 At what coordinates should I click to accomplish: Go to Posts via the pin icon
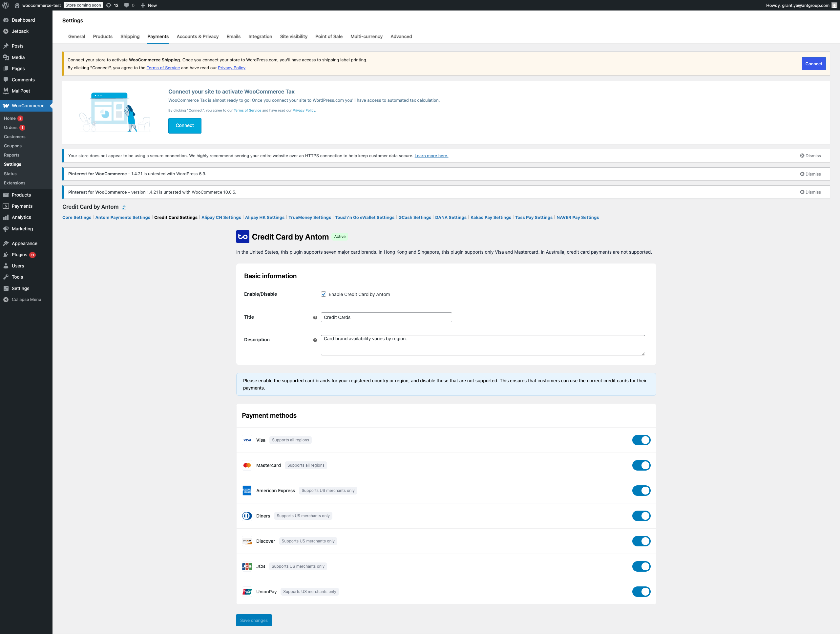tap(6, 46)
